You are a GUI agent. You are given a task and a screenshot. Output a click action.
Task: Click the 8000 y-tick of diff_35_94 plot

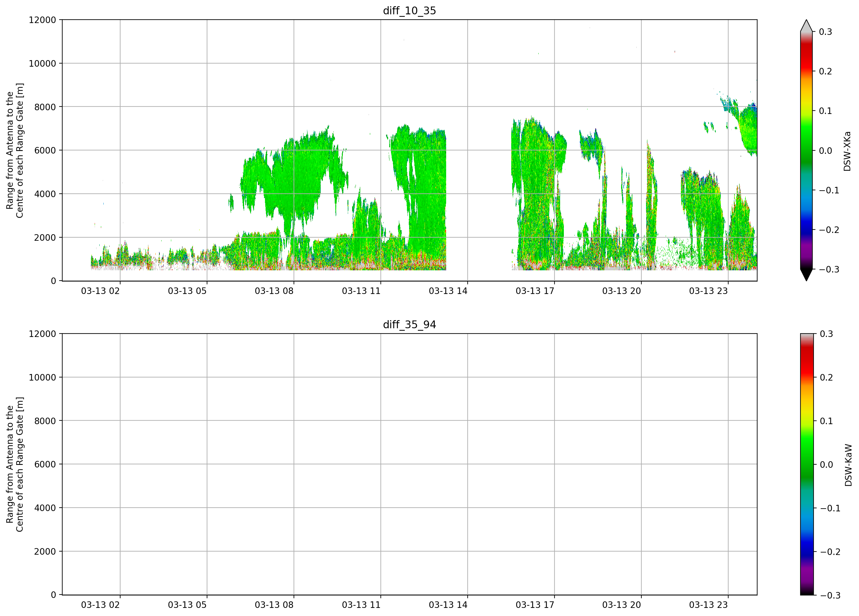(45, 421)
